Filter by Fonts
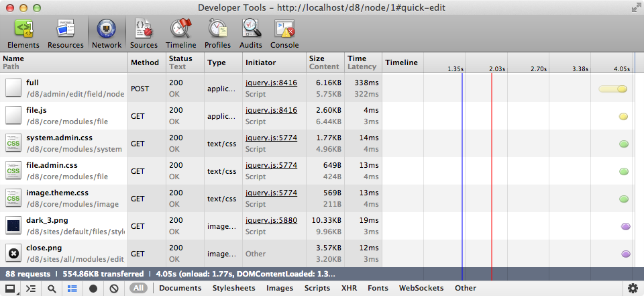This screenshot has width=644, height=296. click(378, 288)
